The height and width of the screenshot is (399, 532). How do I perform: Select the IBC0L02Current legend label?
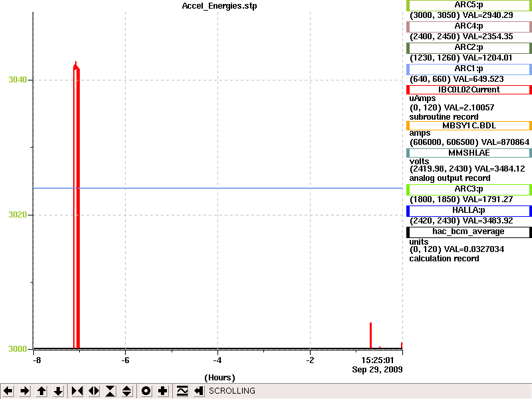(x=469, y=90)
